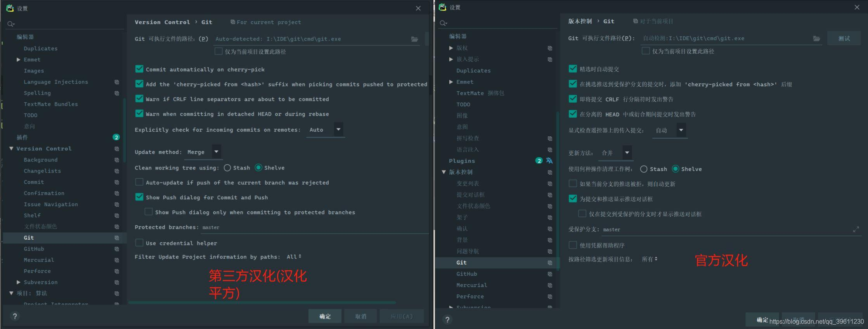Click the left settings search field
This screenshot has width=868, height=329.
click(x=65, y=24)
